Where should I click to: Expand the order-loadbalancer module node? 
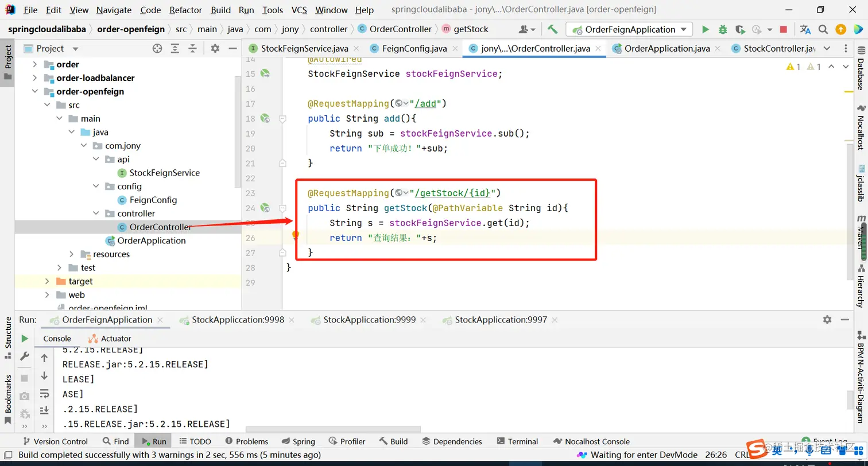[x=35, y=78]
